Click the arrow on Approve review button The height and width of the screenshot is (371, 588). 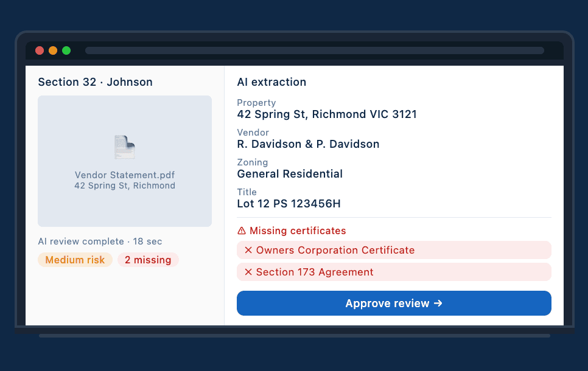438,303
